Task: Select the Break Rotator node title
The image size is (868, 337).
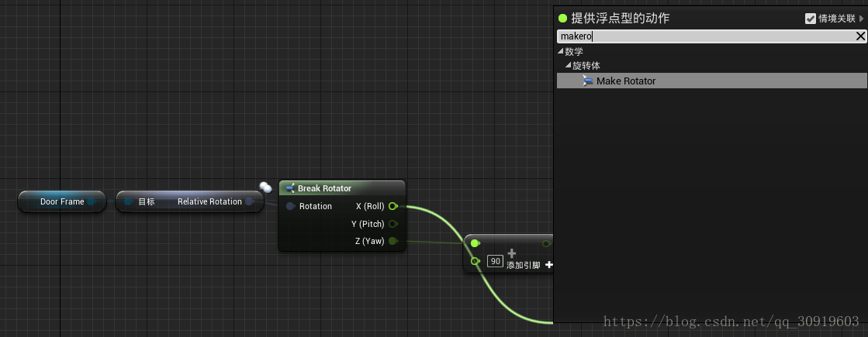Action: coord(324,188)
